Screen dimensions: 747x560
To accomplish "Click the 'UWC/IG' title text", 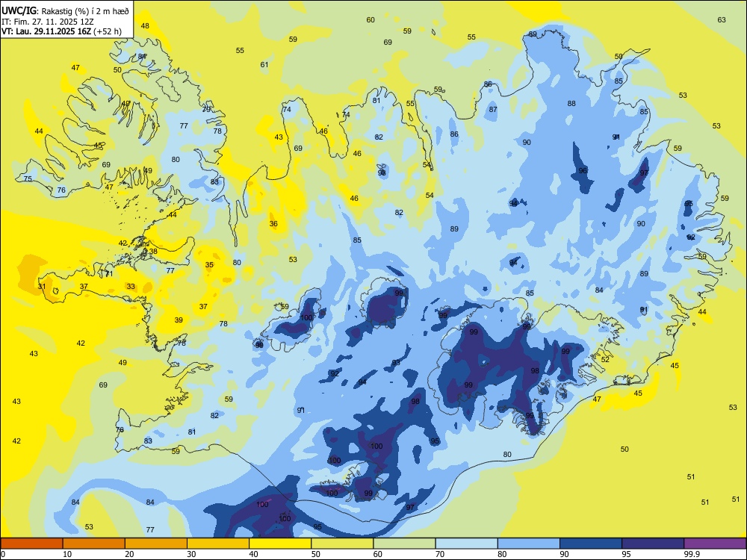I will [x=19, y=10].
